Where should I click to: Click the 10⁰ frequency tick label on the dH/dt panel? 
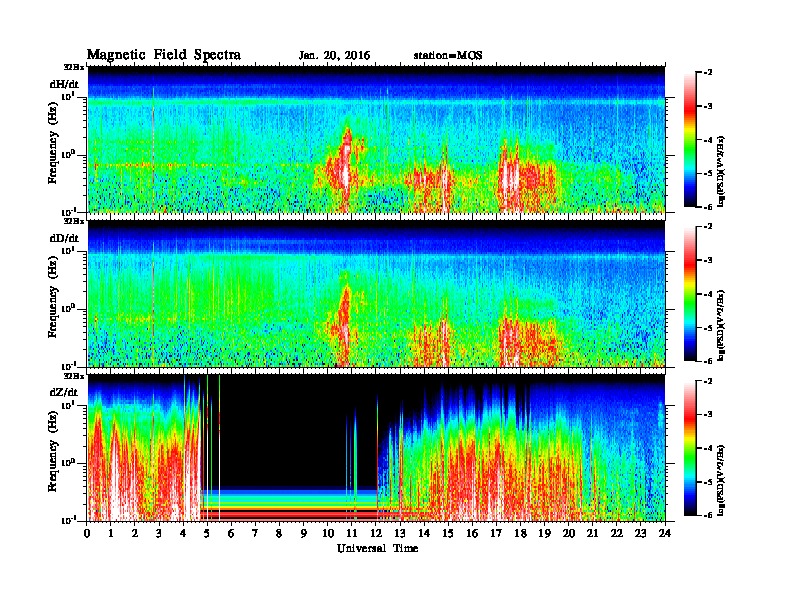(x=68, y=155)
